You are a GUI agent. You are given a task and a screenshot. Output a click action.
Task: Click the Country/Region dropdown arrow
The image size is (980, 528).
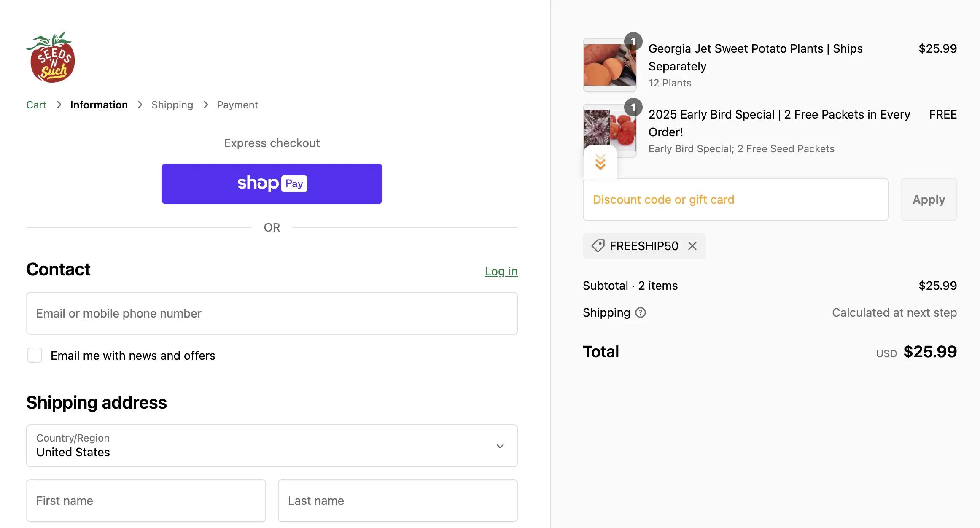click(x=500, y=446)
